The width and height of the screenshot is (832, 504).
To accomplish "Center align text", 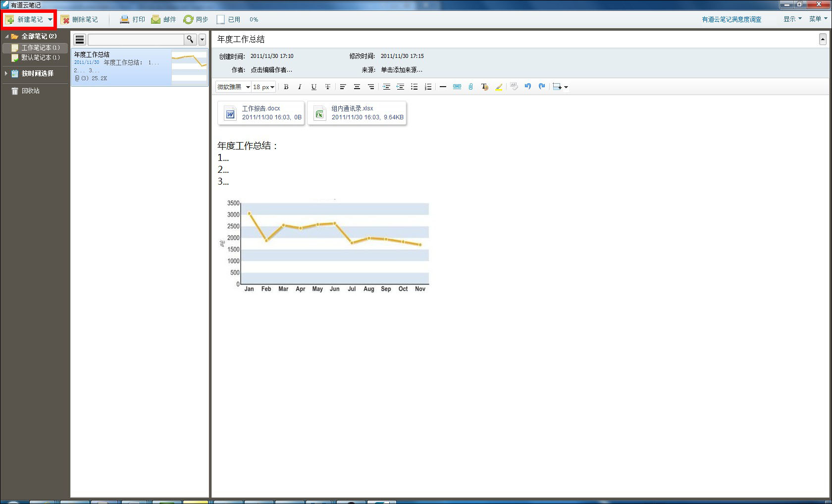I will click(357, 87).
